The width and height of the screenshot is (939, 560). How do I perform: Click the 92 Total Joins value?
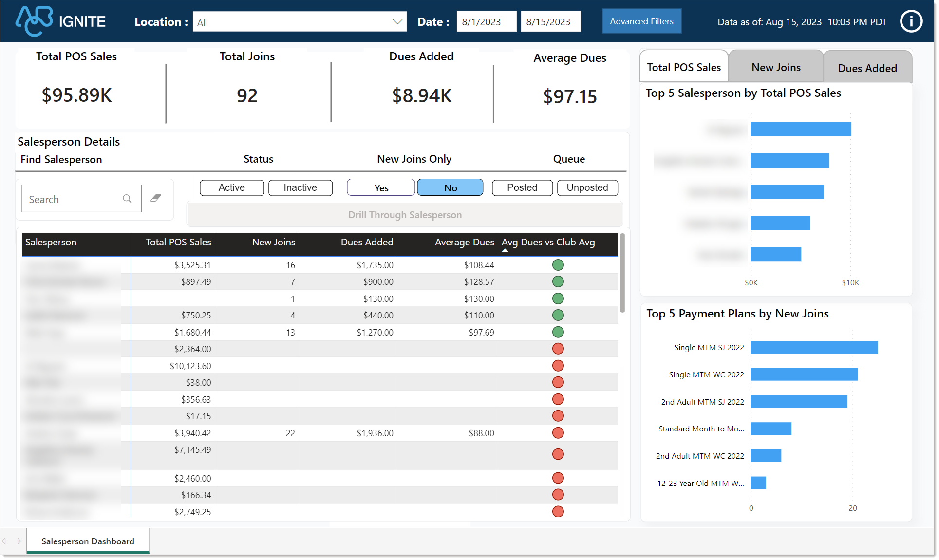[247, 96]
